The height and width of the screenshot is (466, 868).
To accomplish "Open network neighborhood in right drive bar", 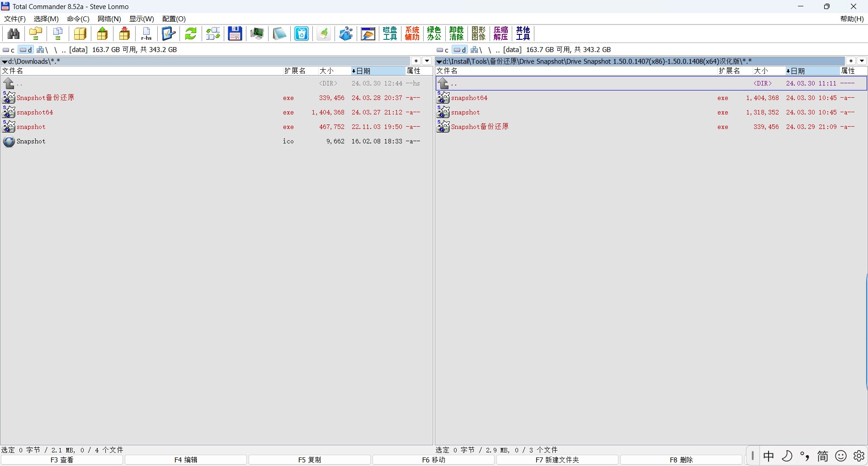I will tap(476, 50).
